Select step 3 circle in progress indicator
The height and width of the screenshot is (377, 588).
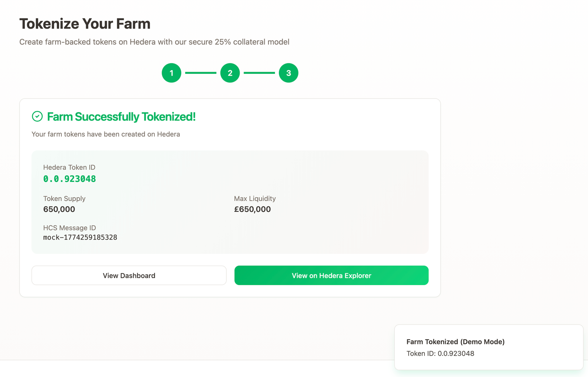(x=288, y=73)
